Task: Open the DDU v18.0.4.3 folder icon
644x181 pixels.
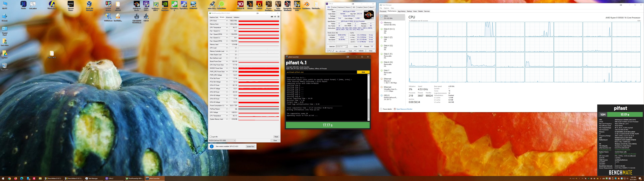Action: [118, 6]
